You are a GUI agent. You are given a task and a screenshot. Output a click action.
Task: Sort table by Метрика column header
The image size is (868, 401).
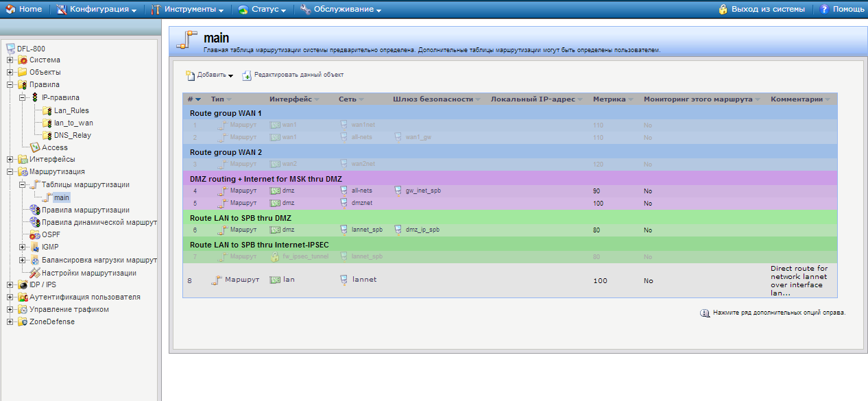point(609,99)
